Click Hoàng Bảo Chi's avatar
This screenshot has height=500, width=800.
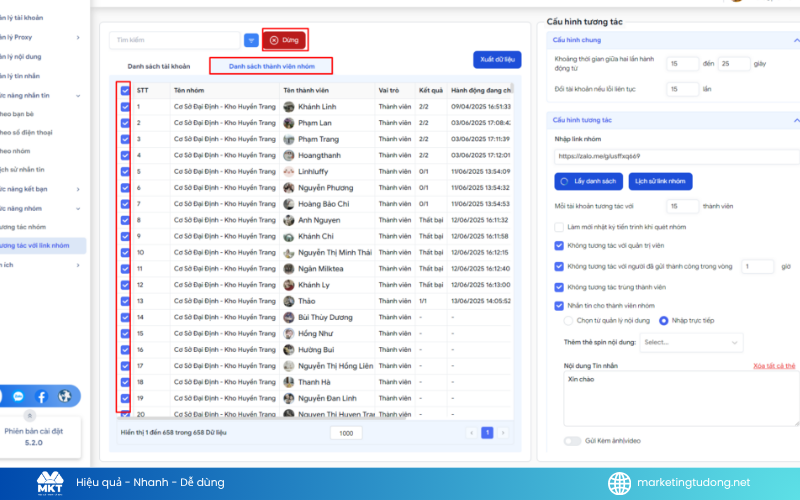click(289, 204)
